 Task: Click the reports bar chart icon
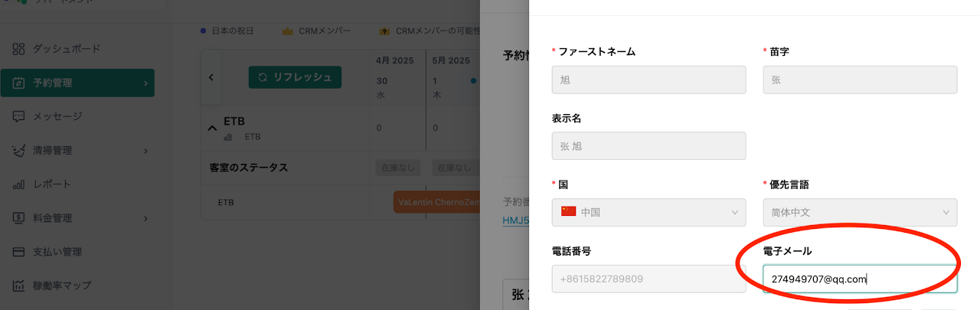tap(19, 184)
